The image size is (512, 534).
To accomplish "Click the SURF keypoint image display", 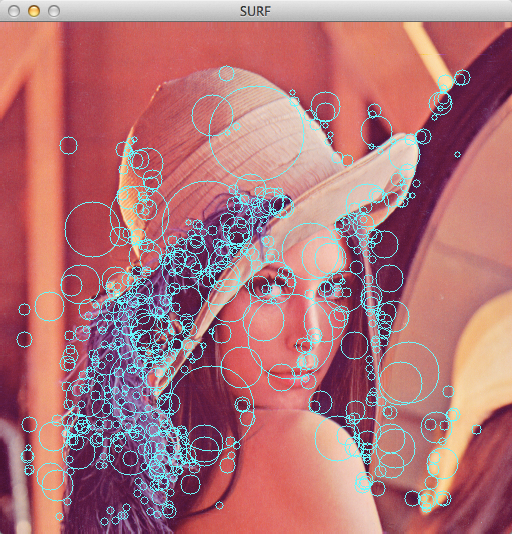I will point(256,278).
